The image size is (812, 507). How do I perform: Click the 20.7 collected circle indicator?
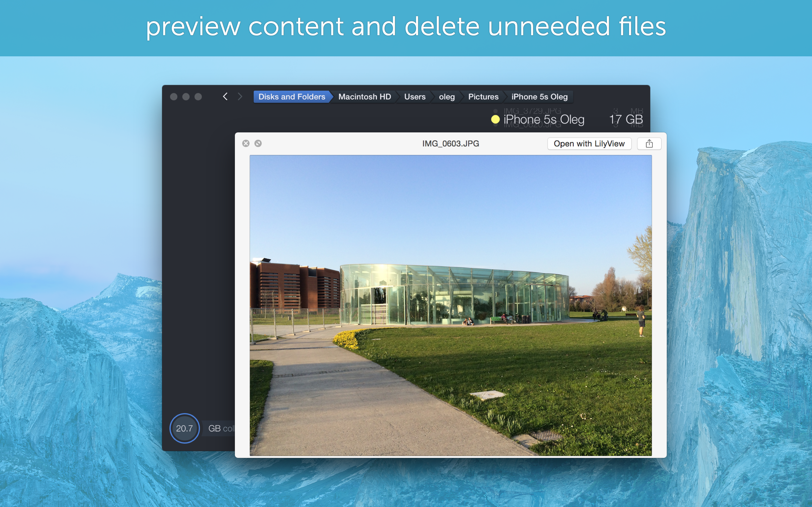click(185, 428)
